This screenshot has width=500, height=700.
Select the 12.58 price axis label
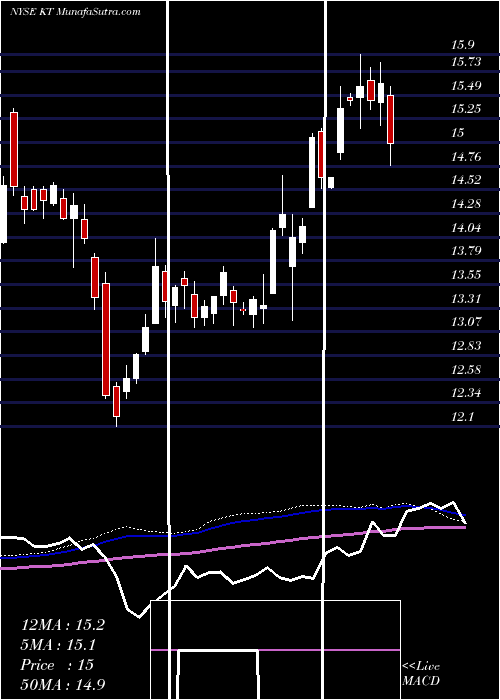click(x=466, y=370)
